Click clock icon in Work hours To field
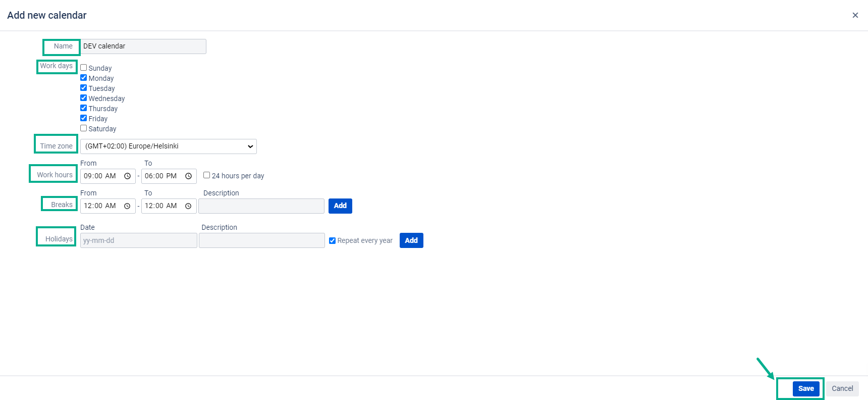868x400 pixels. [x=188, y=176]
